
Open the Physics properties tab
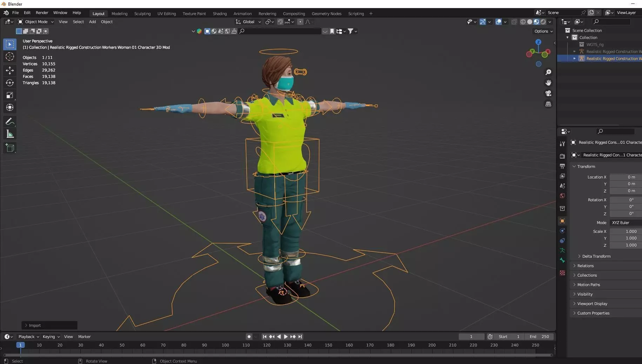(x=562, y=231)
